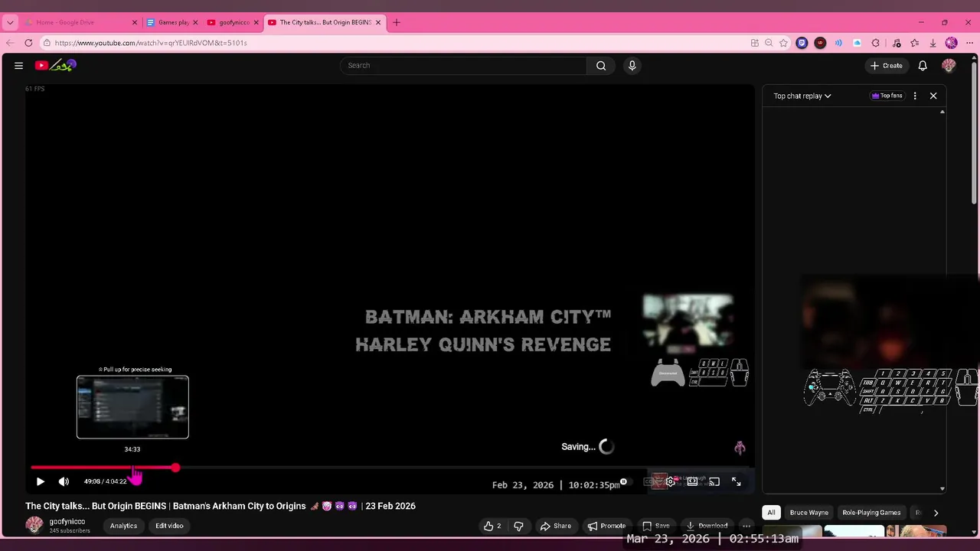This screenshot has width=980, height=551.
Task: Bookmark this page with star icon
Action: coord(783,43)
